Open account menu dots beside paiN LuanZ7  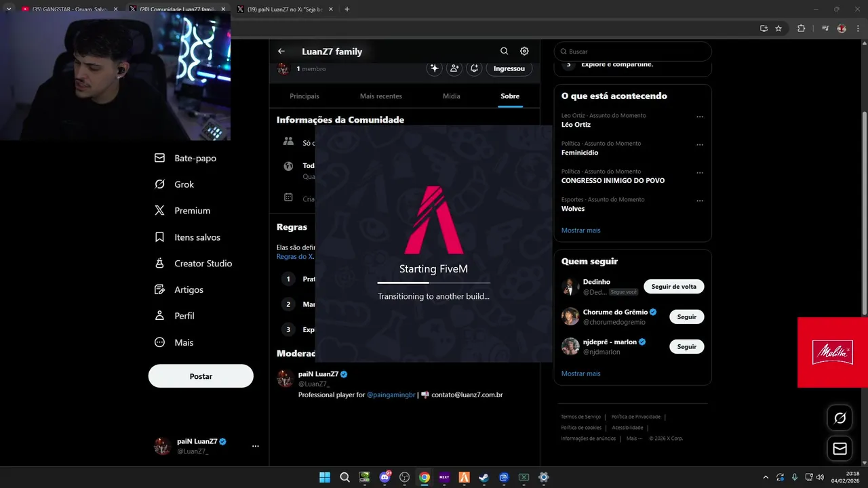[x=256, y=446]
